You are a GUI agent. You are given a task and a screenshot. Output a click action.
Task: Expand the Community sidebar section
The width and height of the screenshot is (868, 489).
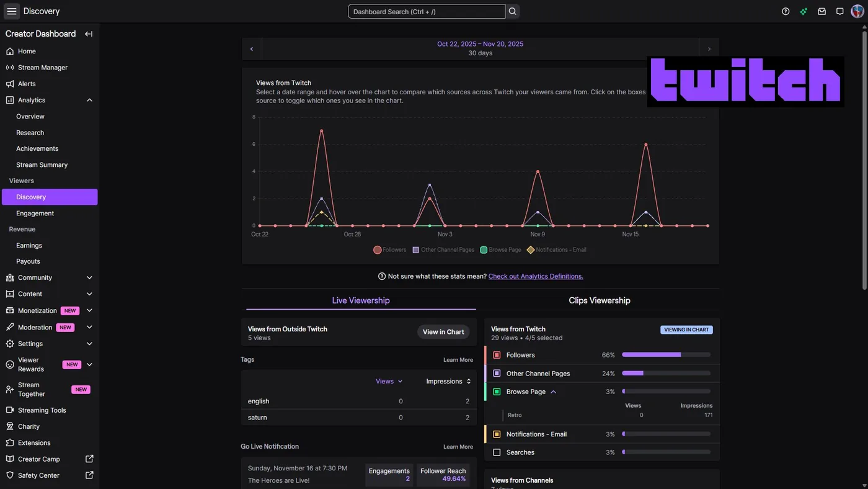[89, 277]
